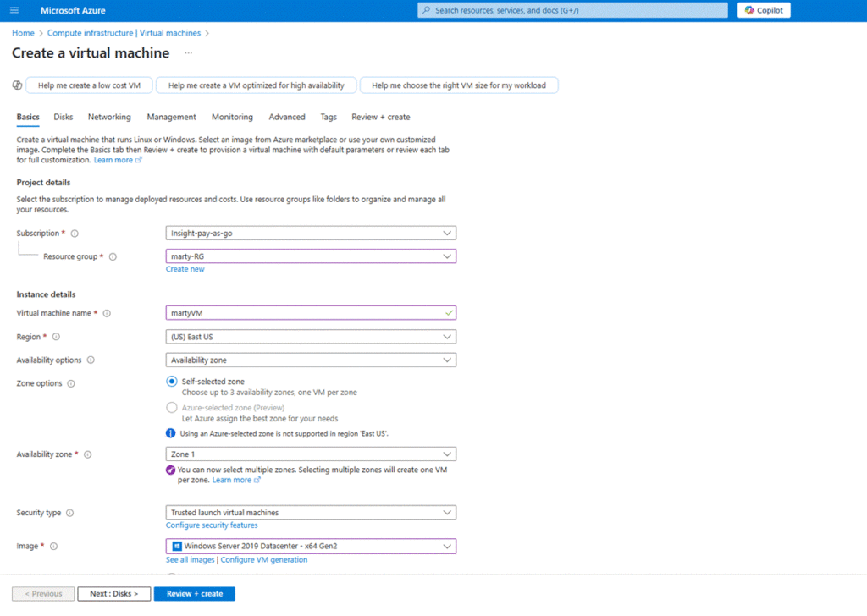Select the Self-selected zone radio button
867x616 pixels.
pos(172,382)
